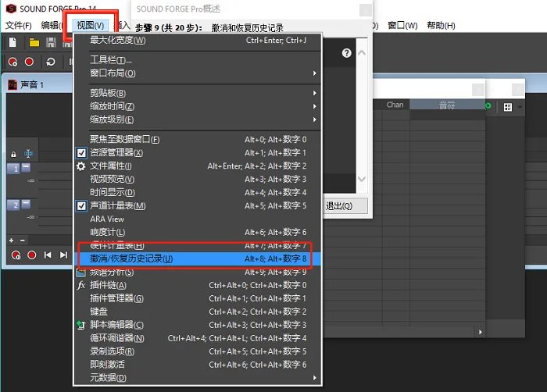Open 视频预览 from the View menu
The image size is (547, 392).
[198, 179]
